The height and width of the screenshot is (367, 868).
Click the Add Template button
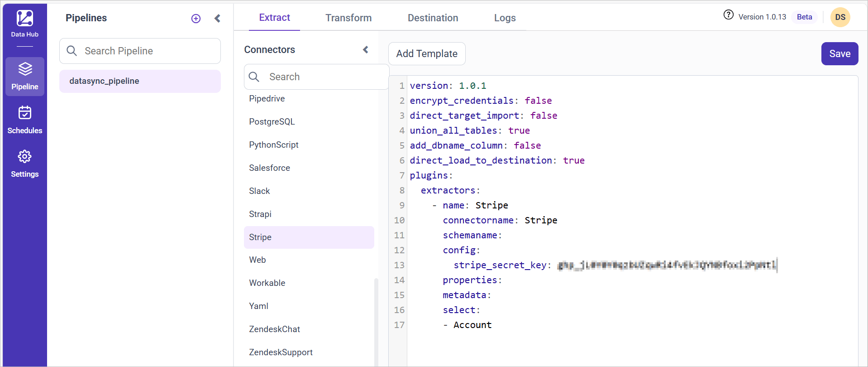pos(427,53)
